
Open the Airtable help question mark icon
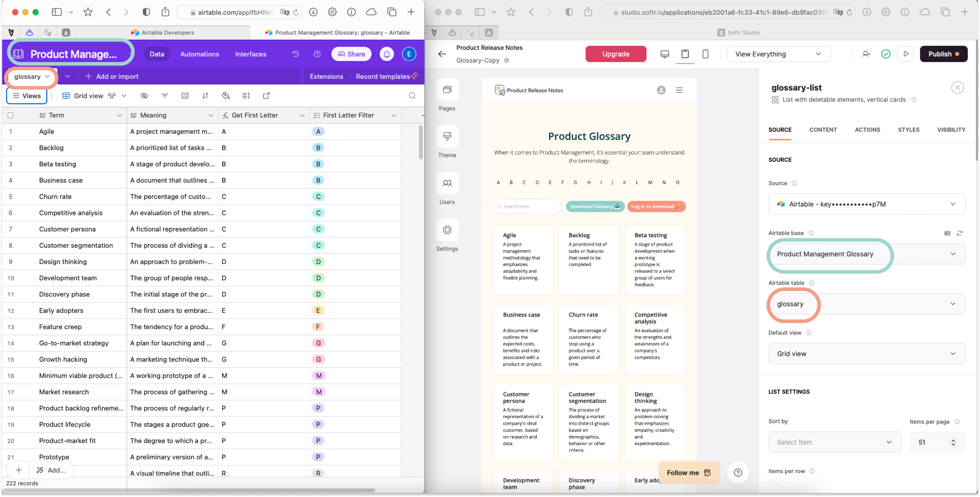pos(317,54)
